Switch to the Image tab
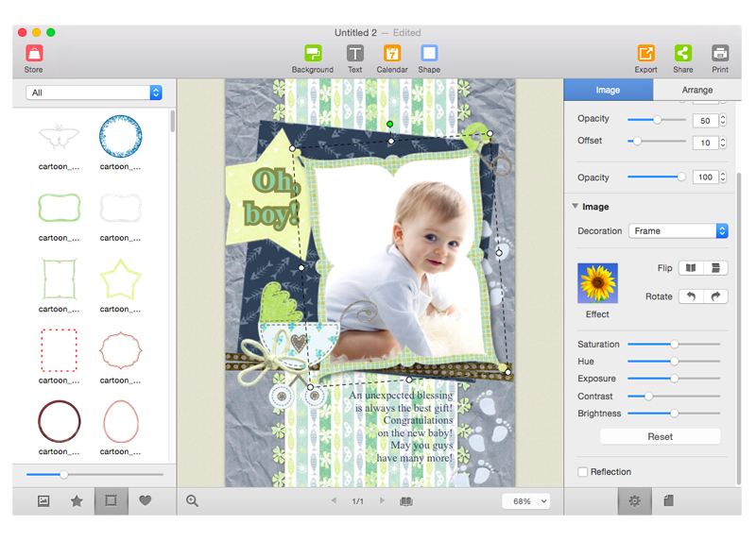This screenshot has height=541, width=756. point(608,90)
